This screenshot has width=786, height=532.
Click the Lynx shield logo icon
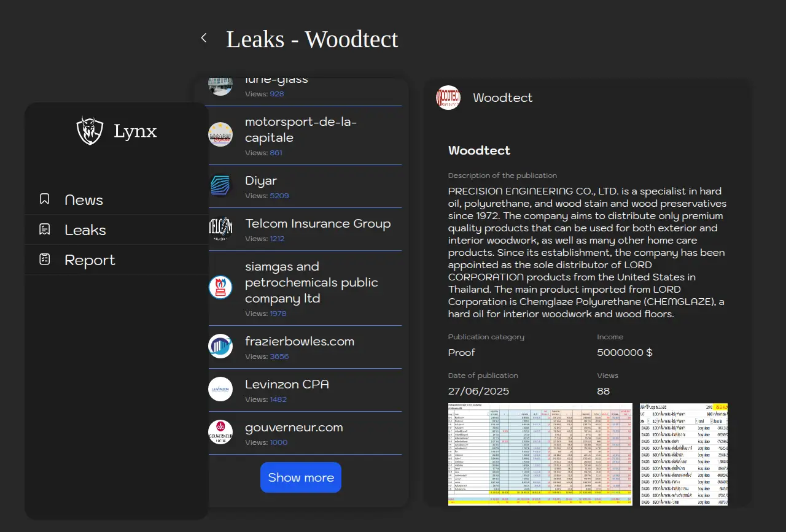click(90, 131)
